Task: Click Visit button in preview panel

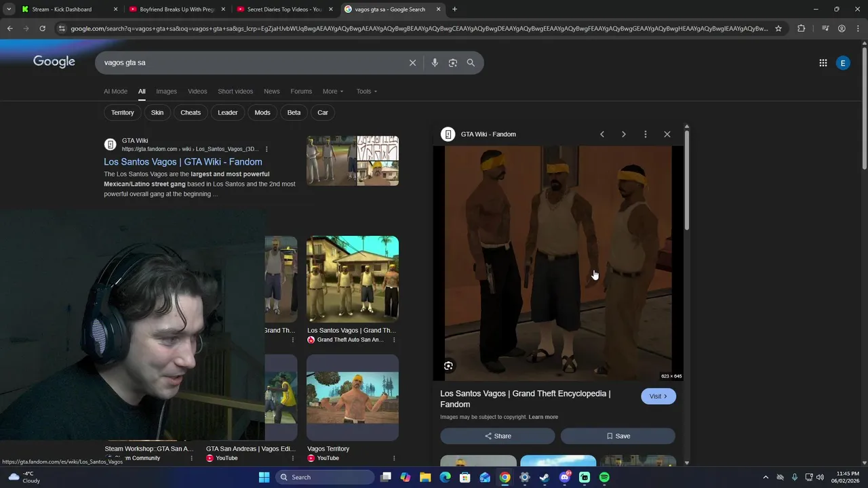Action: click(x=658, y=396)
